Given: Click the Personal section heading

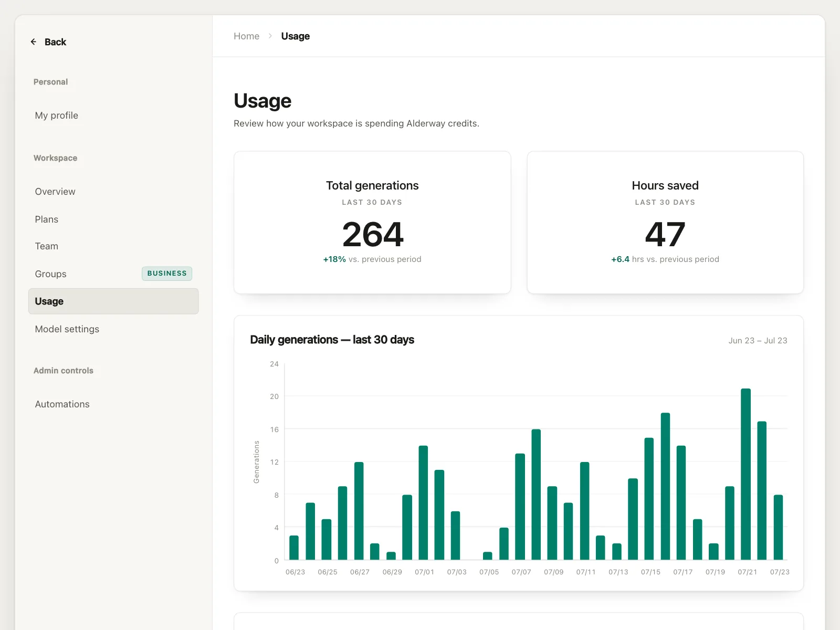Looking at the screenshot, I should 50,82.
